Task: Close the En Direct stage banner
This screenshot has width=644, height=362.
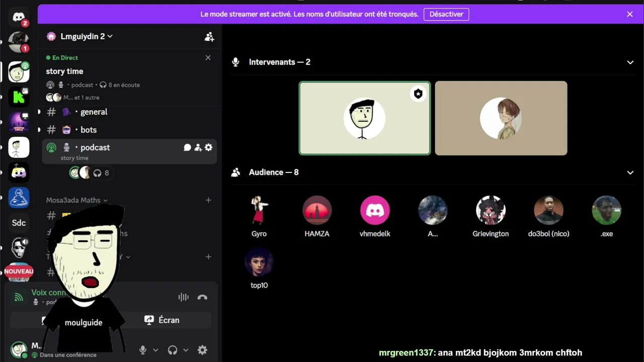Action: click(208, 58)
